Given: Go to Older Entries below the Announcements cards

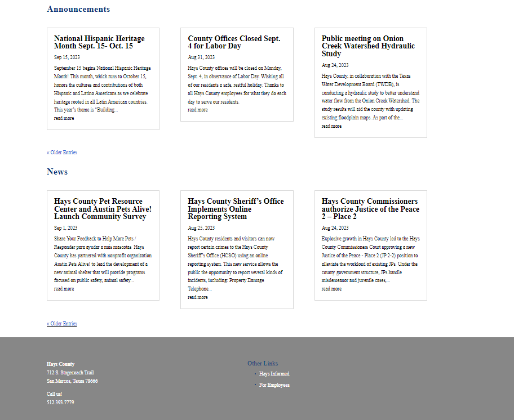Looking at the screenshot, I should tap(62, 153).
